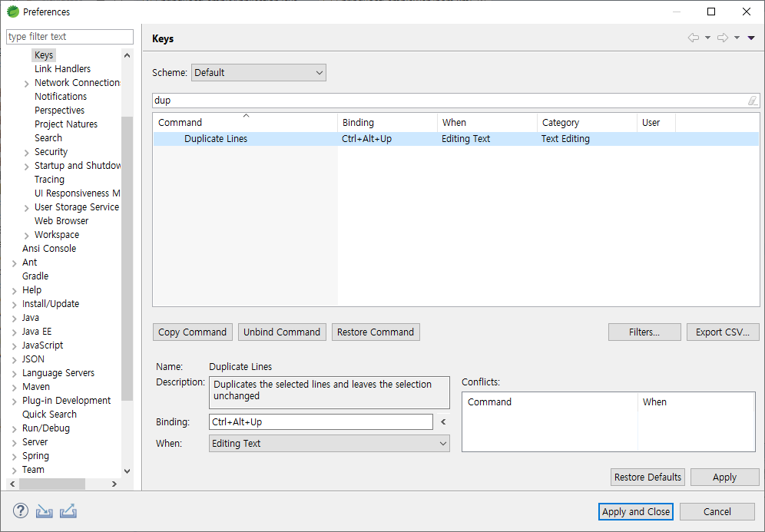Open the Scheme Default dropdown
The width and height of the screenshot is (765, 532).
259,73
